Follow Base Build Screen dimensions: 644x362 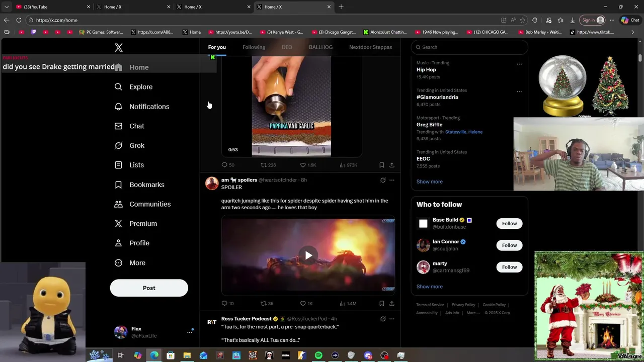509,224
